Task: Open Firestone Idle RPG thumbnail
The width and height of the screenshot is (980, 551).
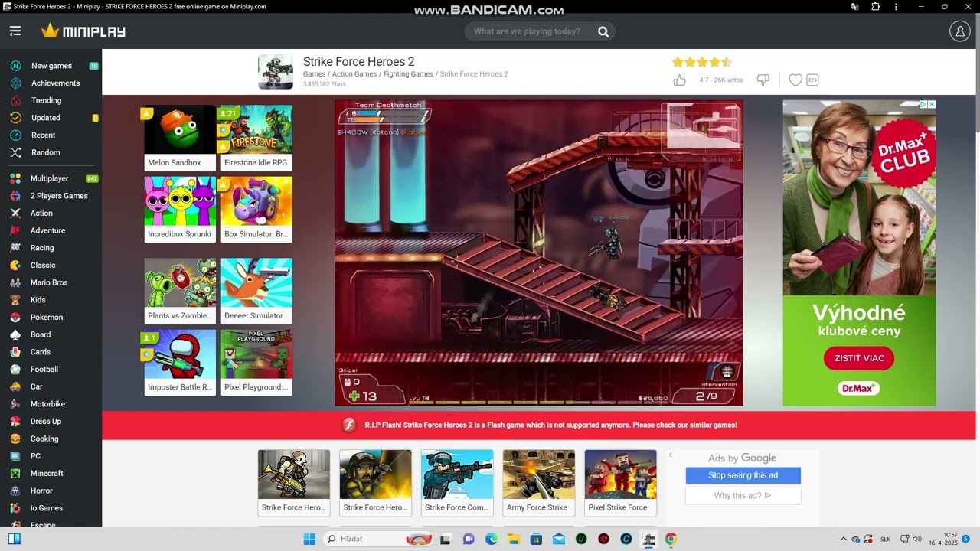Action: pyautogui.click(x=256, y=138)
